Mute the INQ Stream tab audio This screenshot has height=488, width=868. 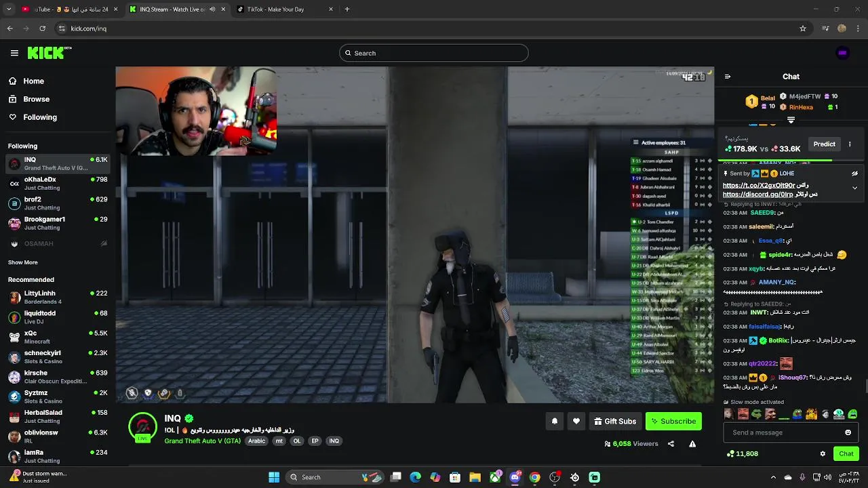[212, 9]
